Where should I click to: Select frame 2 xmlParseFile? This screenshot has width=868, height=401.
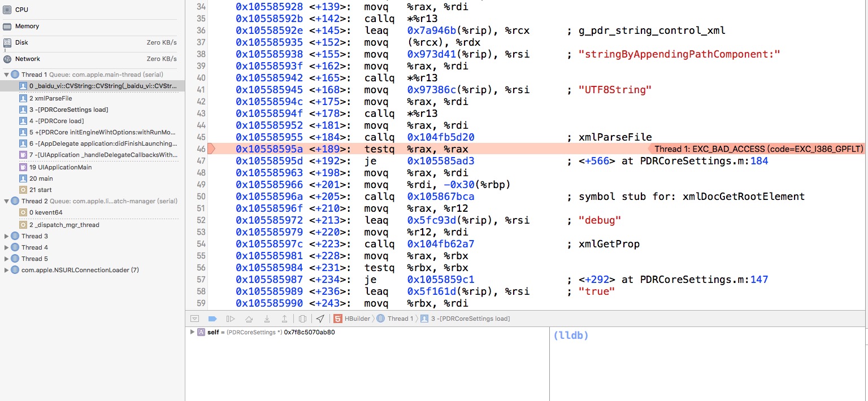click(x=92, y=98)
